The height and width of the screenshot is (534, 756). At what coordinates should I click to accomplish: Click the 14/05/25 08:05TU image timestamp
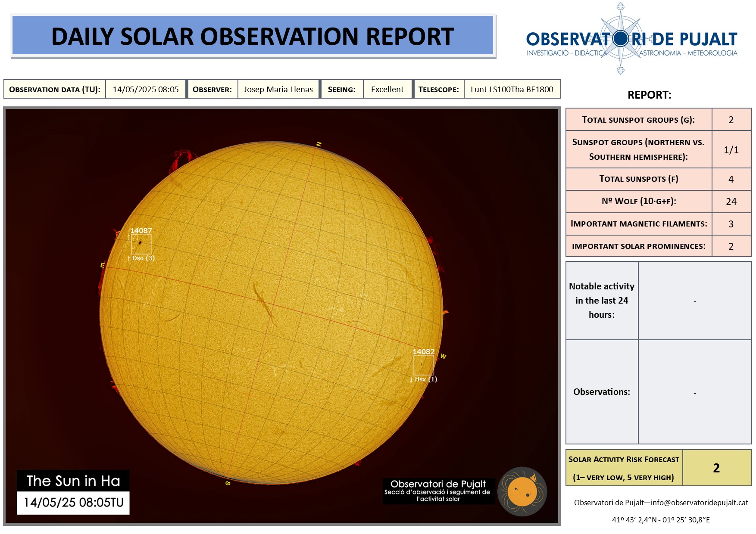point(73,503)
